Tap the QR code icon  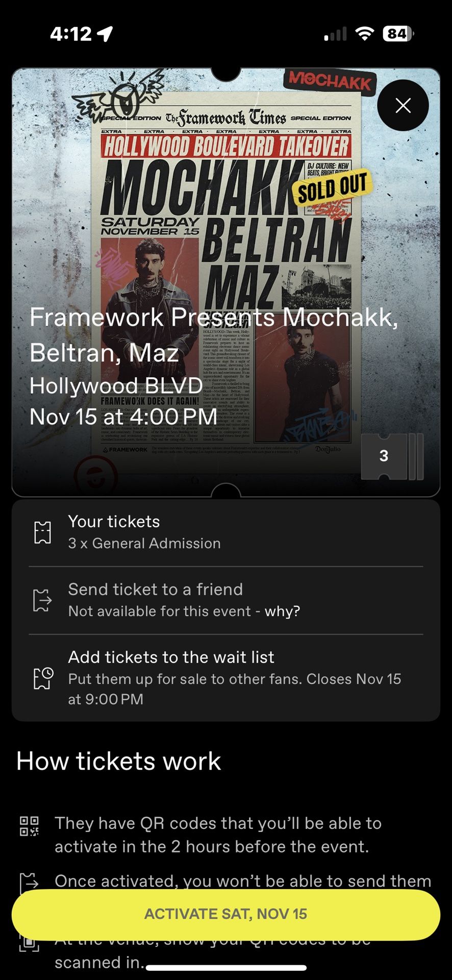pos(29,826)
